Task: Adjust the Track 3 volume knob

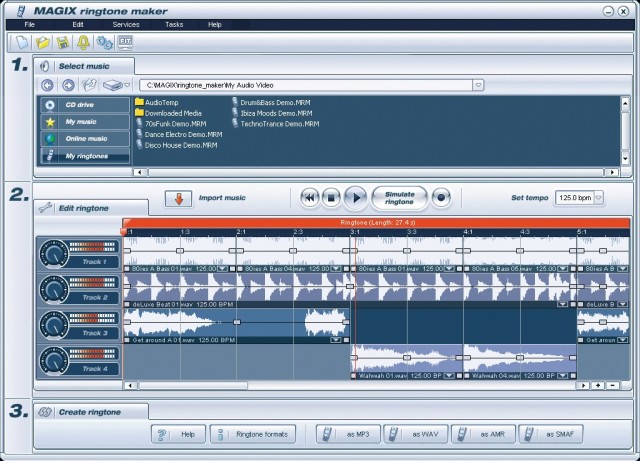Action: [54, 325]
